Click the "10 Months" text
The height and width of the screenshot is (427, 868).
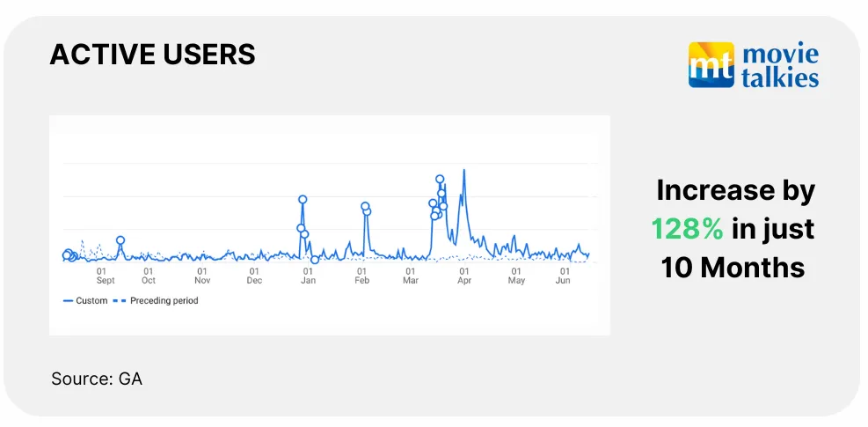[x=733, y=267]
